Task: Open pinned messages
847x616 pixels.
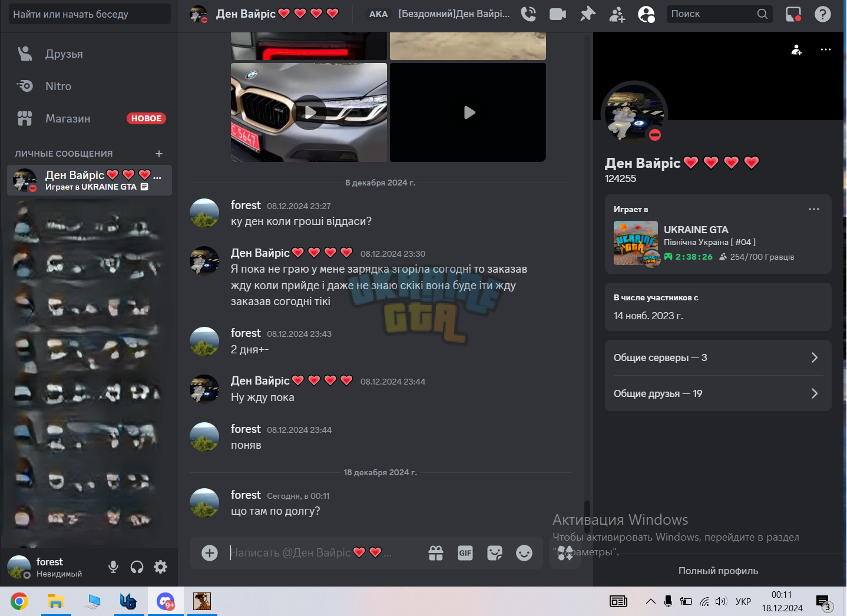Action: (587, 14)
